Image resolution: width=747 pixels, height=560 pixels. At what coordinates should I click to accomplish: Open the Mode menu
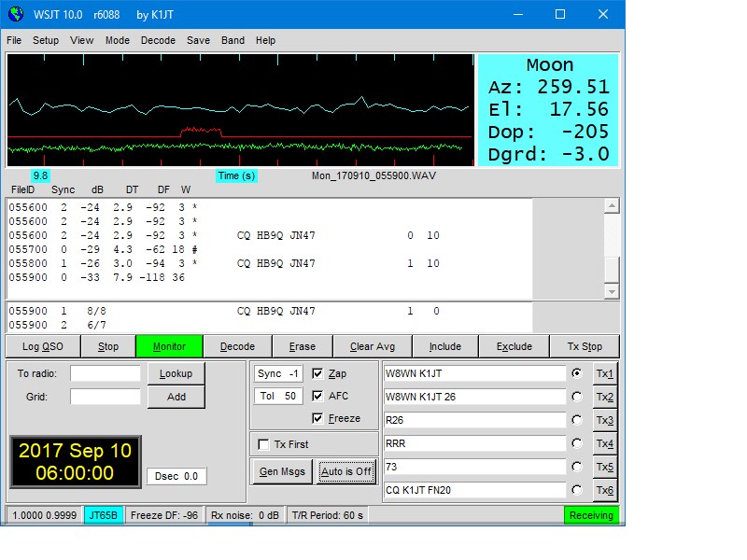pyautogui.click(x=118, y=41)
